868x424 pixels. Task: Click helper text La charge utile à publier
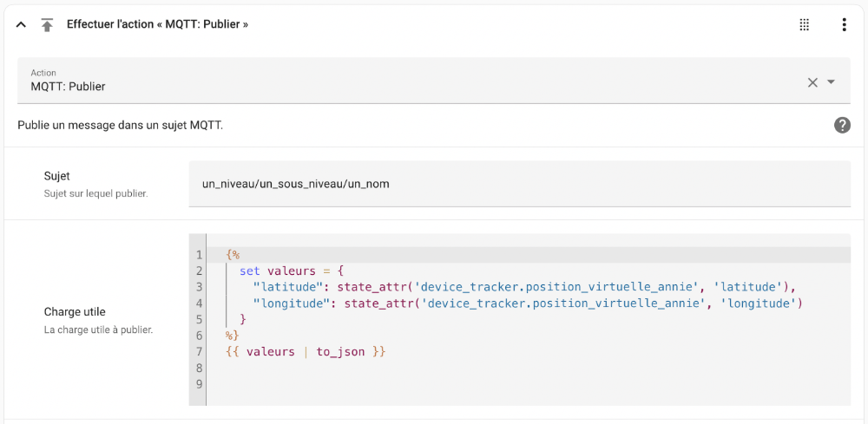(98, 330)
